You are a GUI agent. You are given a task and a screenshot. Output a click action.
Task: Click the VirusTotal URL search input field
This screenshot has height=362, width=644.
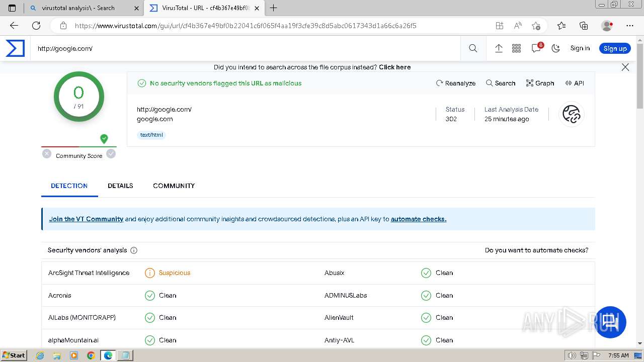click(x=246, y=48)
